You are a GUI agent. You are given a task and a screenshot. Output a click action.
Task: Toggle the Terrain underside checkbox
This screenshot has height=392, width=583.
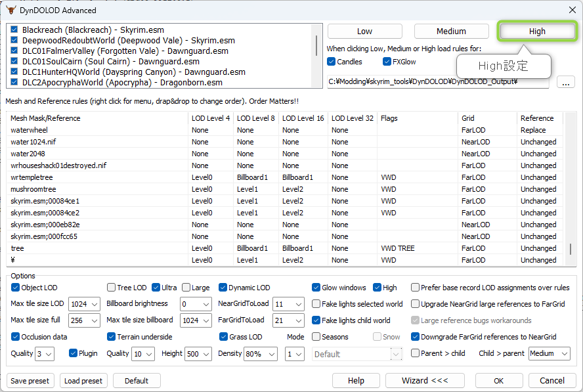pos(111,337)
